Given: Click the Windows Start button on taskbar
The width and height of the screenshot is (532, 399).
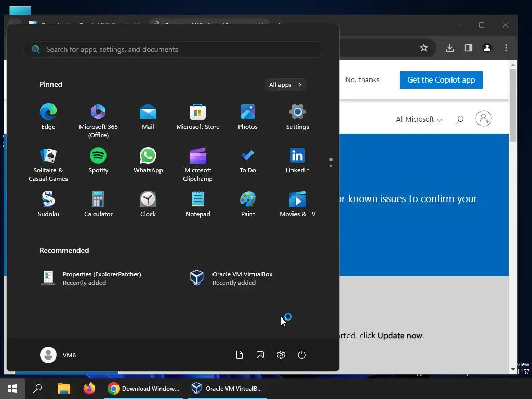Looking at the screenshot, I should (x=12, y=389).
